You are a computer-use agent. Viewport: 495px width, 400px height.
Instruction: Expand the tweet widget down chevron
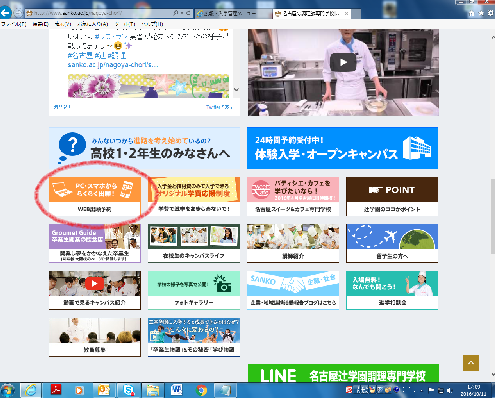(x=236, y=89)
